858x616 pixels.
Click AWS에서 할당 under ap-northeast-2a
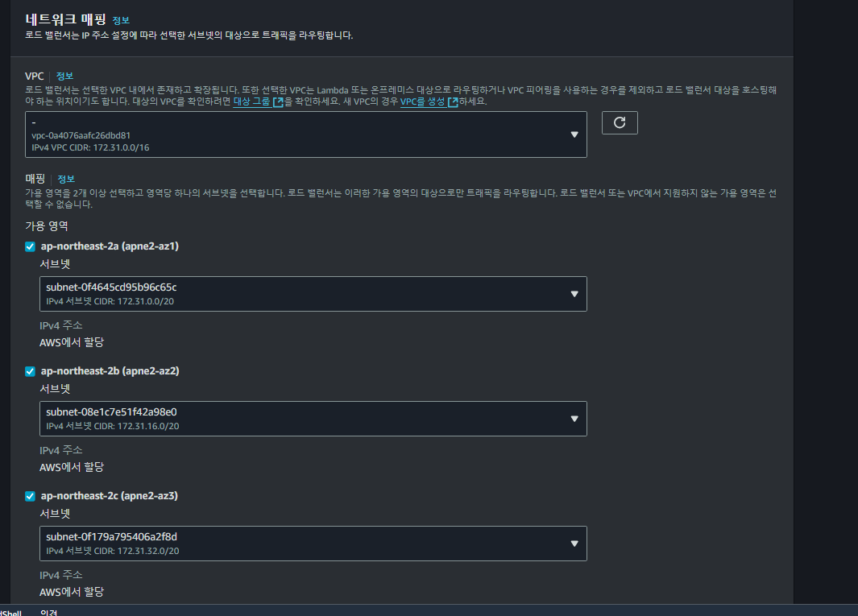point(72,342)
